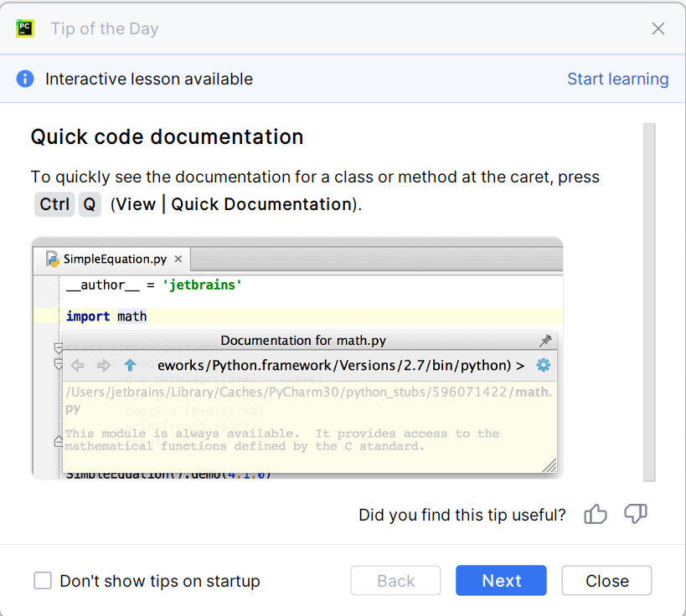This screenshot has width=686, height=616.
Task: Click the thumbs up icon
Action: point(596,514)
